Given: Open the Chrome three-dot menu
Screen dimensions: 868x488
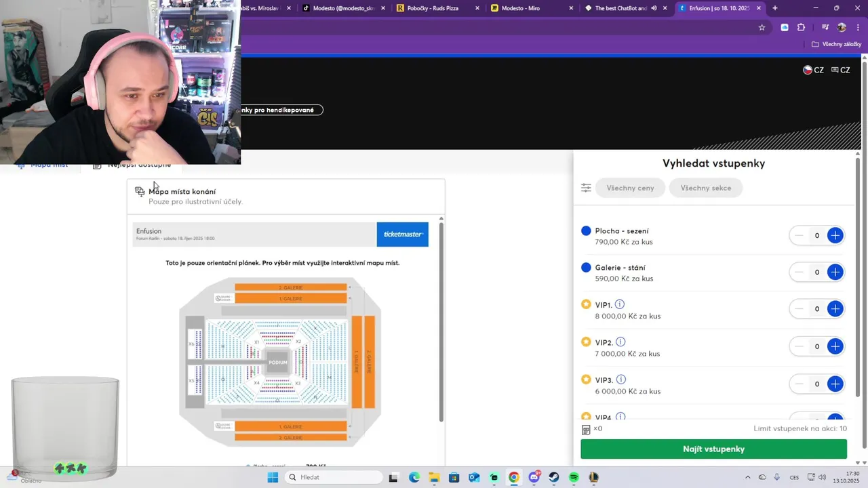Looking at the screenshot, I should pos(856,28).
